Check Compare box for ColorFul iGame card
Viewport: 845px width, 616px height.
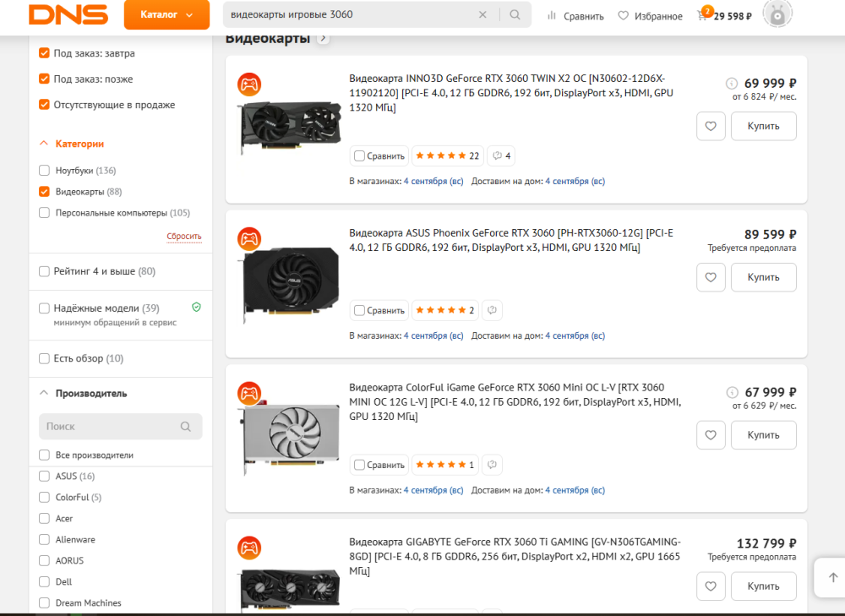pyautogui.click(x=360, y=465)
